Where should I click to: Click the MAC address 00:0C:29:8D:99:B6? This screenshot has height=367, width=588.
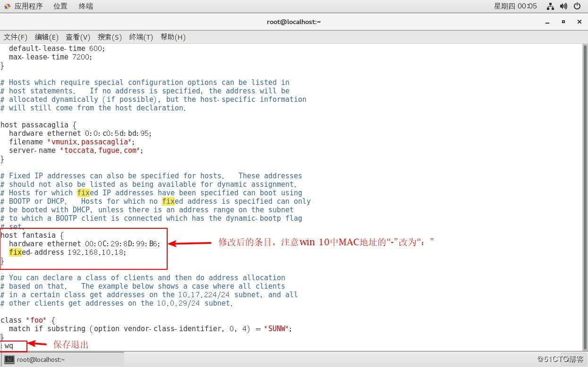point(121,243)
